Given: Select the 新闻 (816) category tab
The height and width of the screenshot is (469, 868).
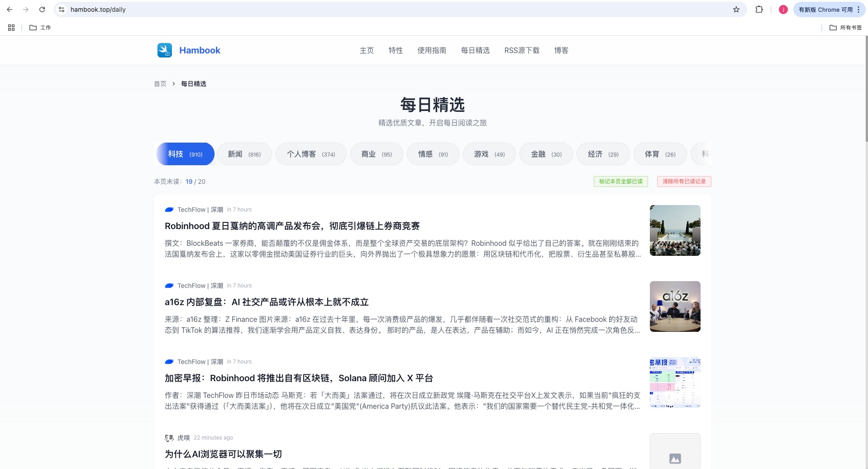Looking at the screenshot, I should coord(244,154).
